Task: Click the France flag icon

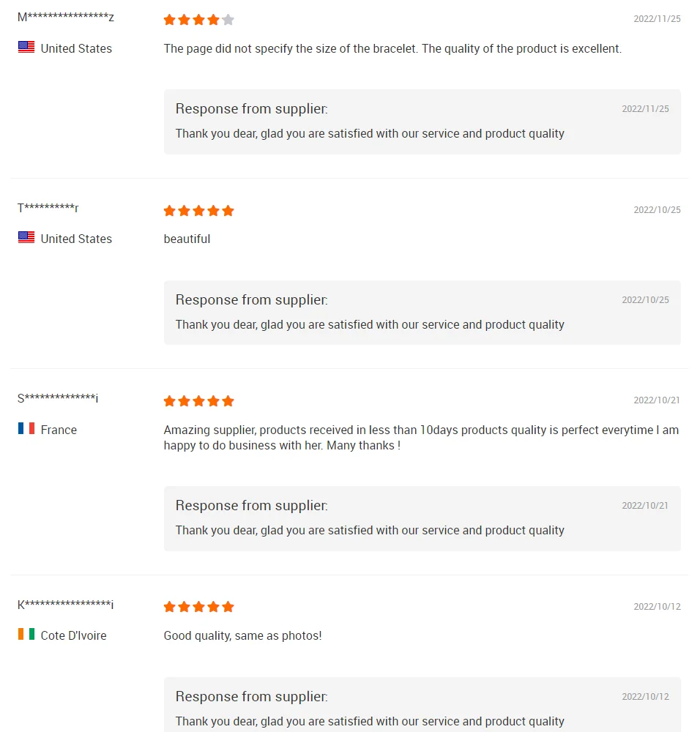Action: [26, 429]
